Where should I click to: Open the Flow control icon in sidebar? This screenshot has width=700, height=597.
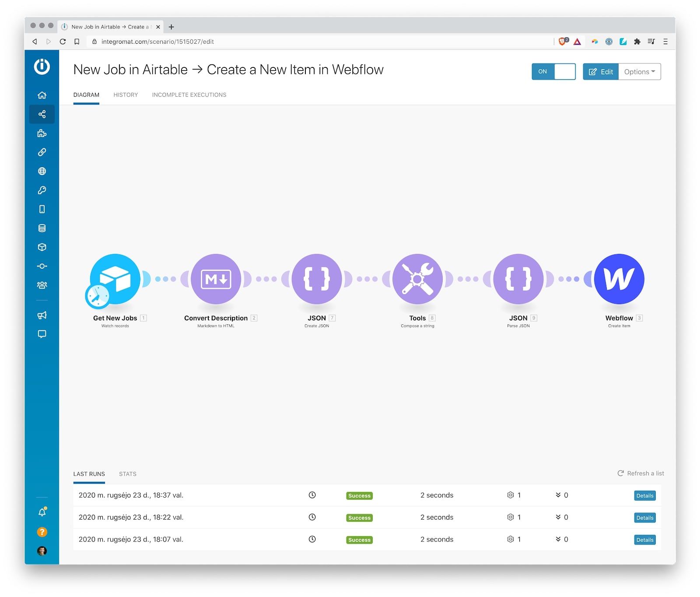point(42,266)
